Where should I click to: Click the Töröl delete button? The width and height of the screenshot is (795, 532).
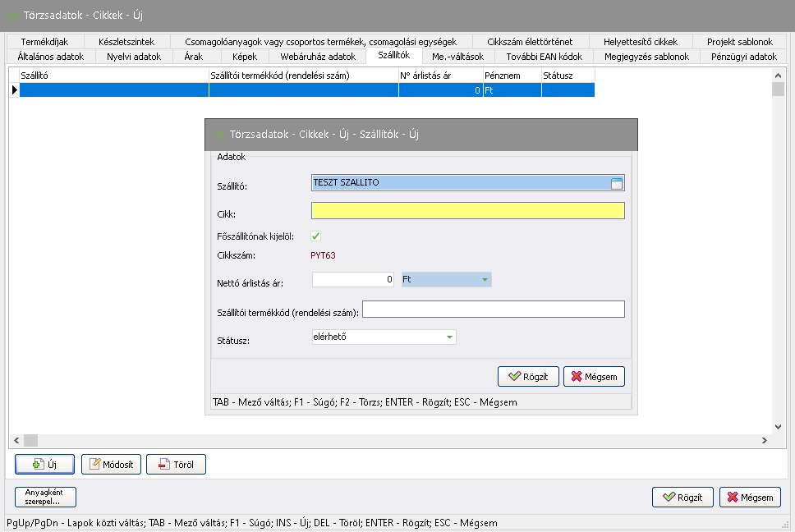click(x=176, y=464)
